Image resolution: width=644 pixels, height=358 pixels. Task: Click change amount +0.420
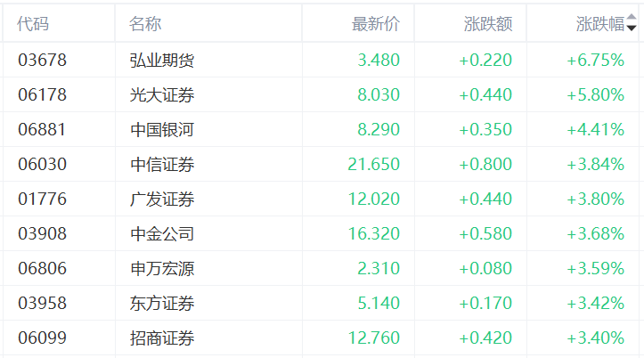click(x=485, y=338)
